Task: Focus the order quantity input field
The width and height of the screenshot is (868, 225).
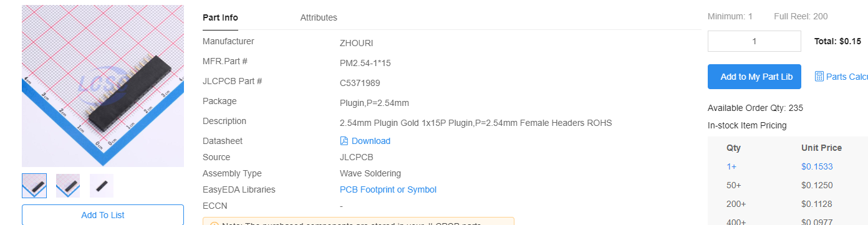Action: [x=755, y=41]
